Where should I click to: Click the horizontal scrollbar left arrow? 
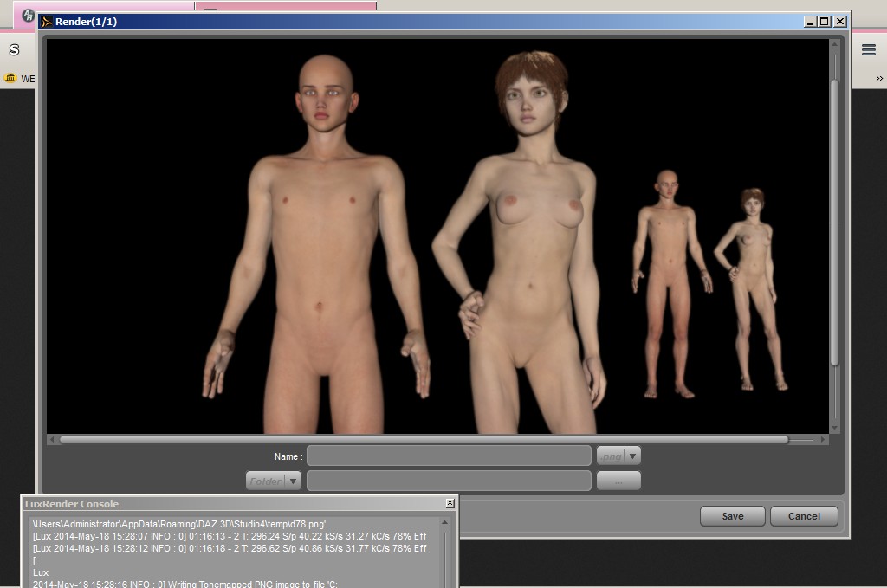[51, 439]
